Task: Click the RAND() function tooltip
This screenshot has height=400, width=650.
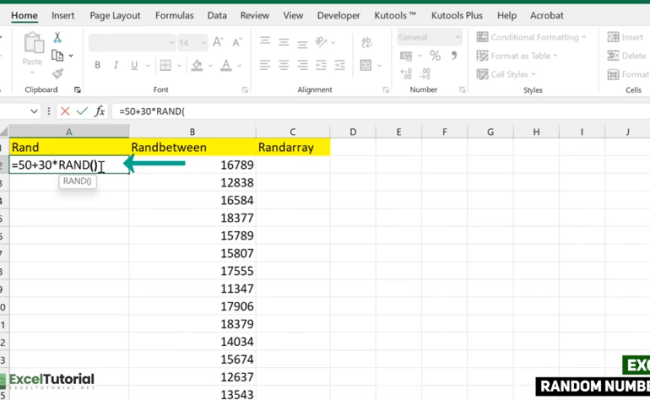Action: pyautogui.click(x=78, y=181)
